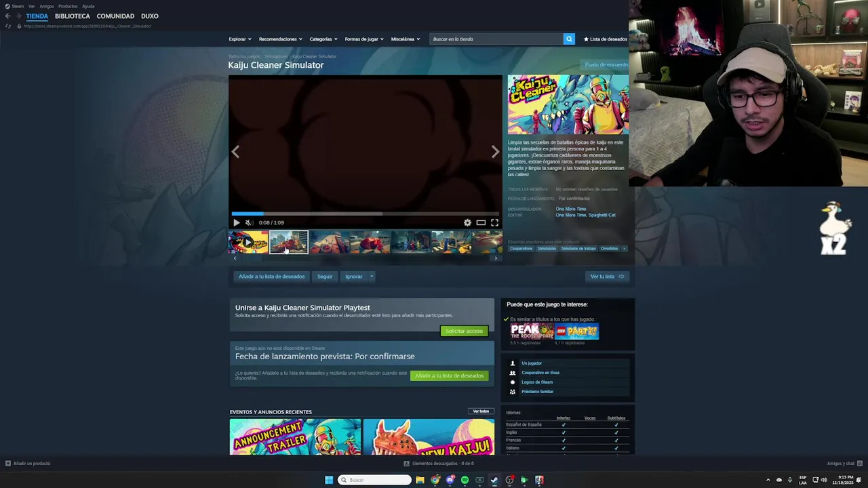Viewport: 868px width, 488px height.
Task: Open video player settings gear
Action: [467, 222]
